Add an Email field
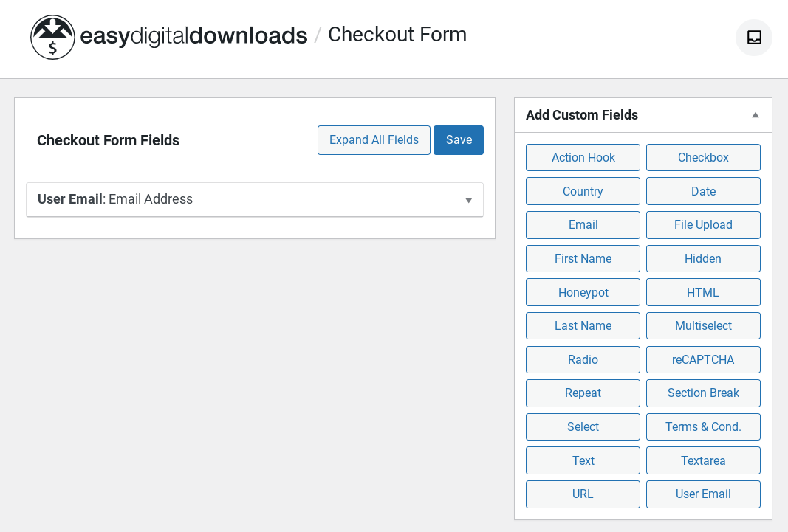Viewport: 788px width, 532px height. coord(583,224)
